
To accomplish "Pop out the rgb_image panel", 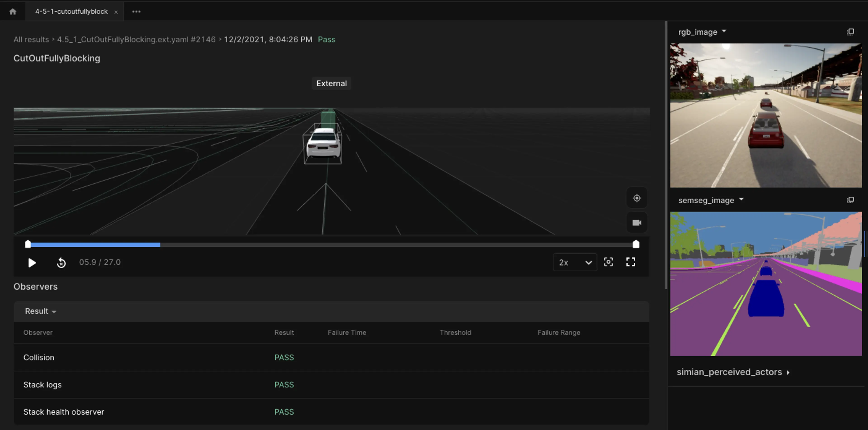I will 850,32.
